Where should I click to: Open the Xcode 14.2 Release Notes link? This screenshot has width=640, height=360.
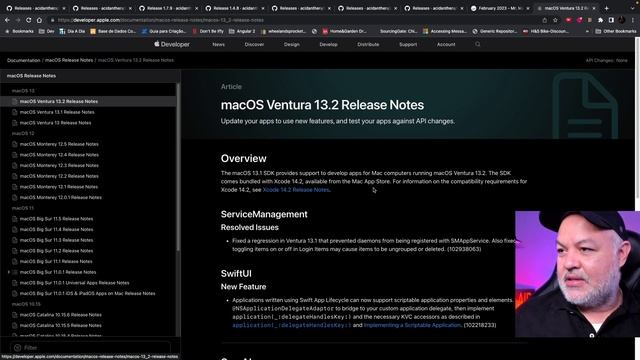(296, 190)
